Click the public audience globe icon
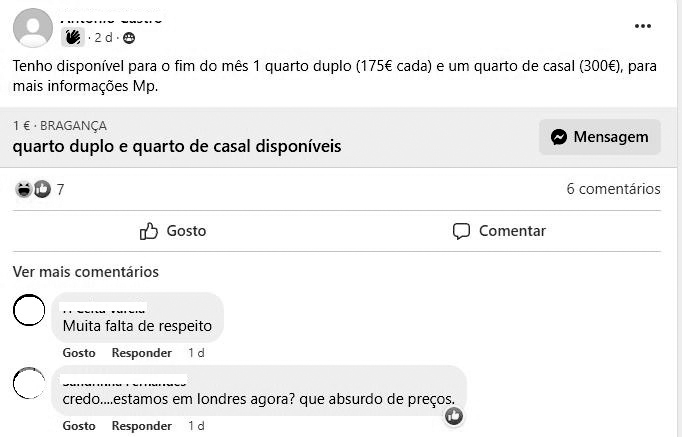Image resolution: width=682 pixels, height=437 pixels. pos(129,38)
